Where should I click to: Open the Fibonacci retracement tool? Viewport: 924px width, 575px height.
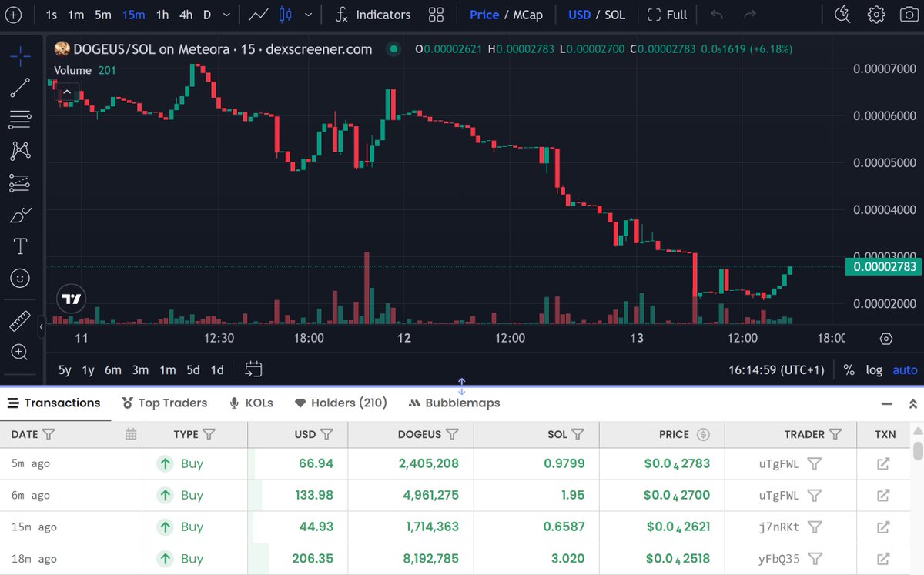(20, 119)
